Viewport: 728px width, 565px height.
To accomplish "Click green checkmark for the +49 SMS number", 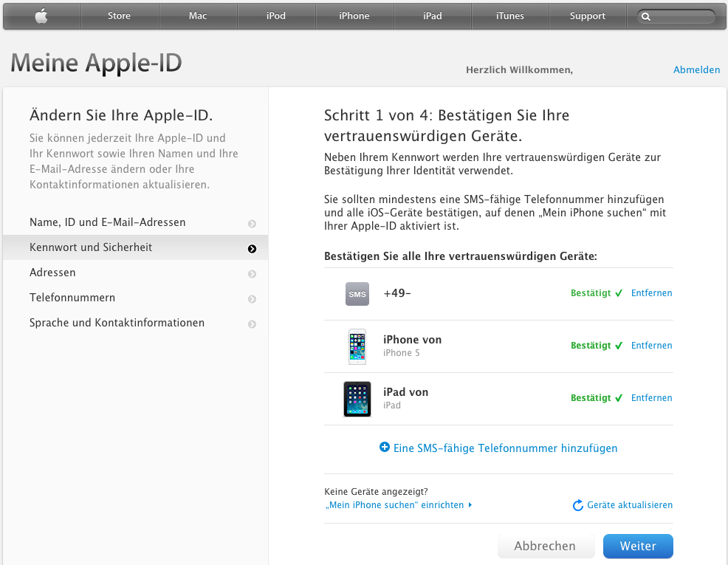I will pyautogui.click(x=619, y=293).
